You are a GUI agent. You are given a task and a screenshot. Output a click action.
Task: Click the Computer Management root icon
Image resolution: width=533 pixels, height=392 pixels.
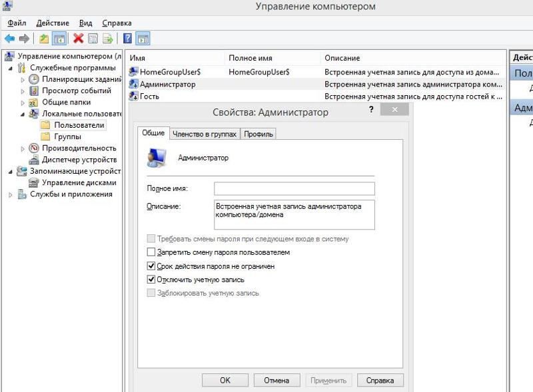click(x=9, y=56)
